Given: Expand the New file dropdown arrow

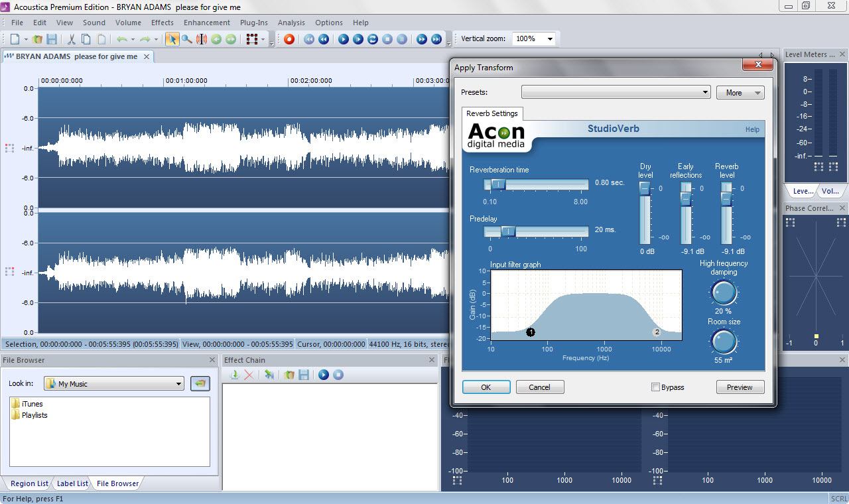Looking at the screenshot, I should pos(25,39).
